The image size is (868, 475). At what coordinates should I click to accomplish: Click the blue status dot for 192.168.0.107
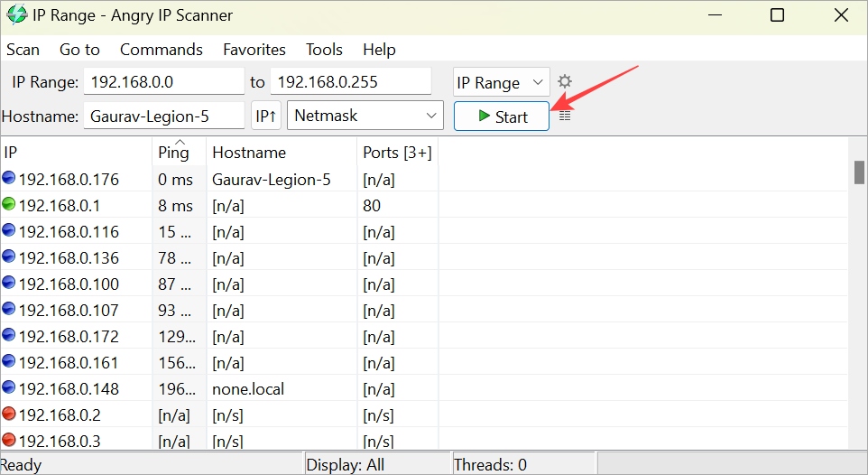point(9,308)
